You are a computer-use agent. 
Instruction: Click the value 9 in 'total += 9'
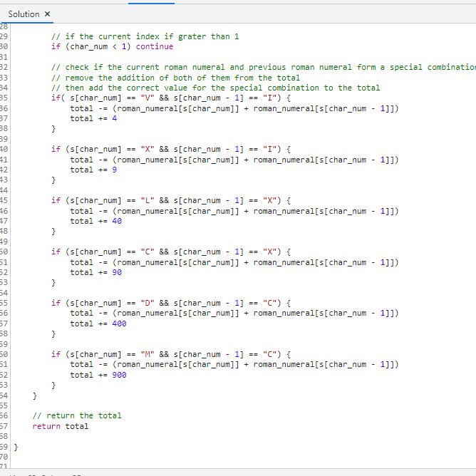click(x=115, y=170)
